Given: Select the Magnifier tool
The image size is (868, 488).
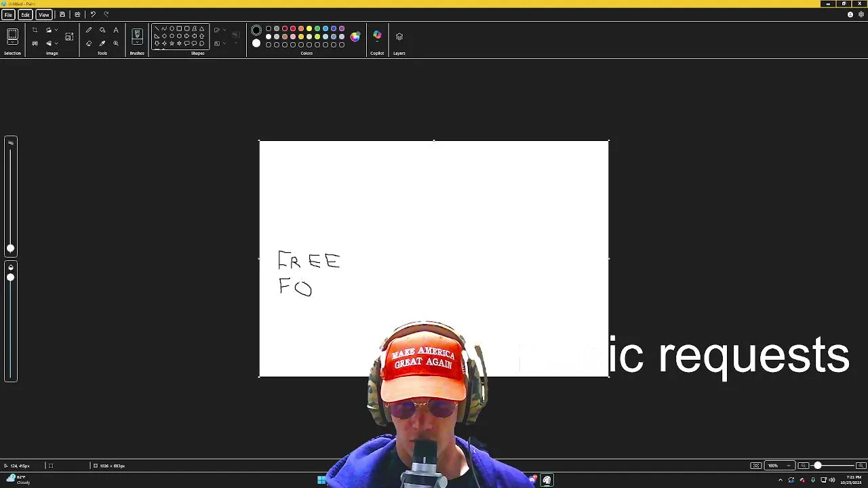Looking at the screenshot, I should tap(116, 43).
